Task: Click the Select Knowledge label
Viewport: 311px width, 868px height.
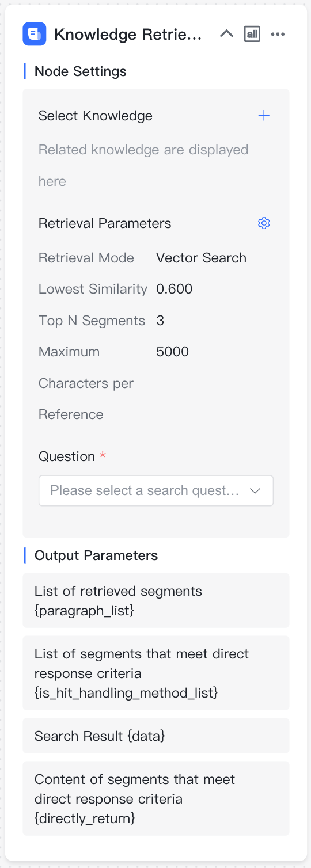Action: [x=96, y=116]
